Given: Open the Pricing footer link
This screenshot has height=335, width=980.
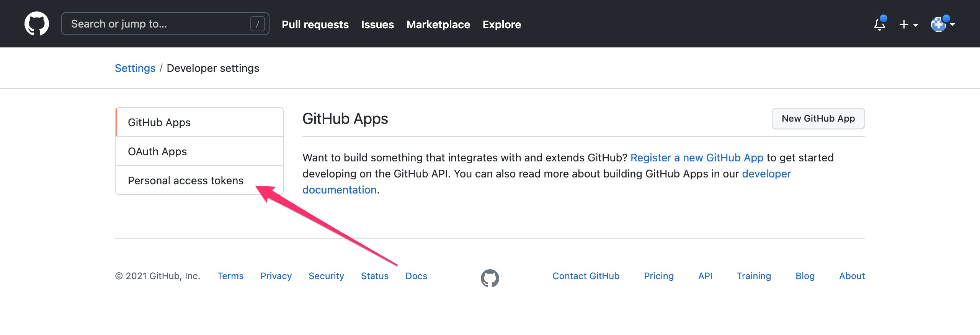Looking at the screenshot, I should tap(659, 276).
